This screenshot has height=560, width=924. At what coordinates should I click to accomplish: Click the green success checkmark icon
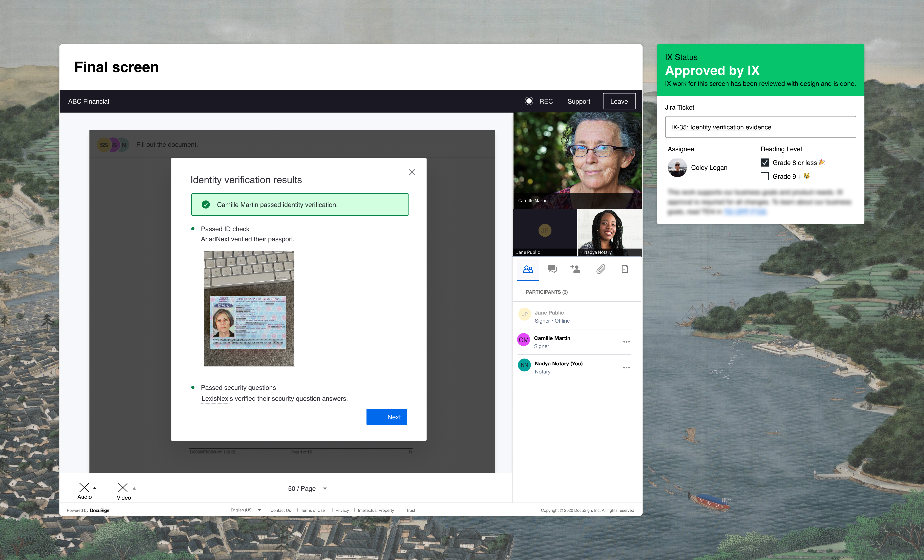(x=206, y=205)
